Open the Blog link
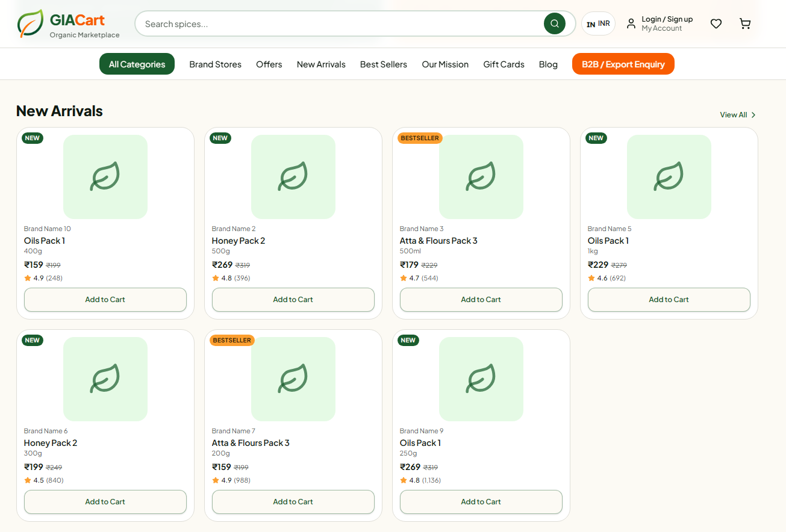This screenshot has height=532, width=786. click(x=548, y=64)
